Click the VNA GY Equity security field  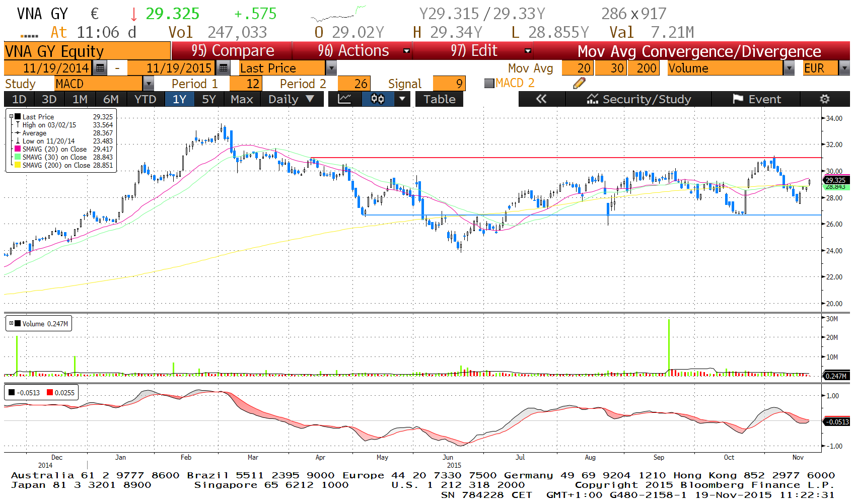[87, 51]
